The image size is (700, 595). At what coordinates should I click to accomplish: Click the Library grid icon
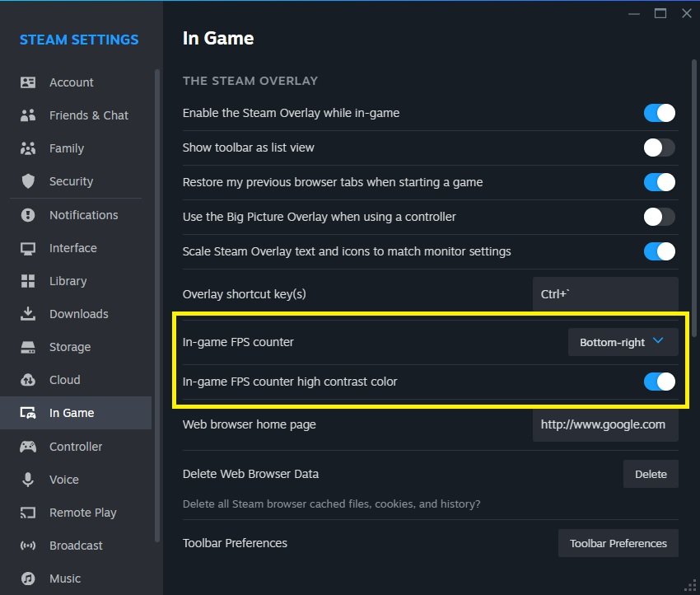pos(28,281)
